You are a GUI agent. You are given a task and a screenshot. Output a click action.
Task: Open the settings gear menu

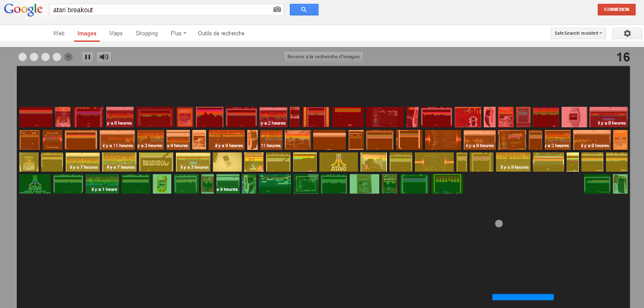point(627,33)
